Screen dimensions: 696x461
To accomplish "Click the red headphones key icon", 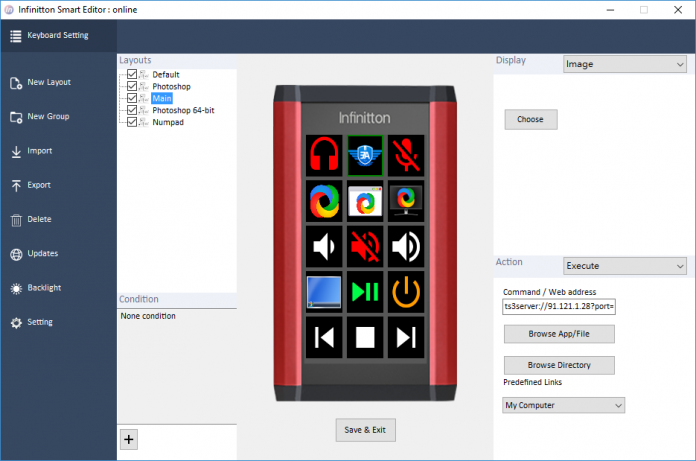I will pos(324,155).
